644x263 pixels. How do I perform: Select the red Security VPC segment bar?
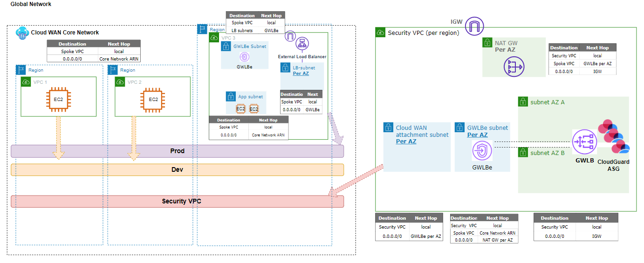coord(177,201)
